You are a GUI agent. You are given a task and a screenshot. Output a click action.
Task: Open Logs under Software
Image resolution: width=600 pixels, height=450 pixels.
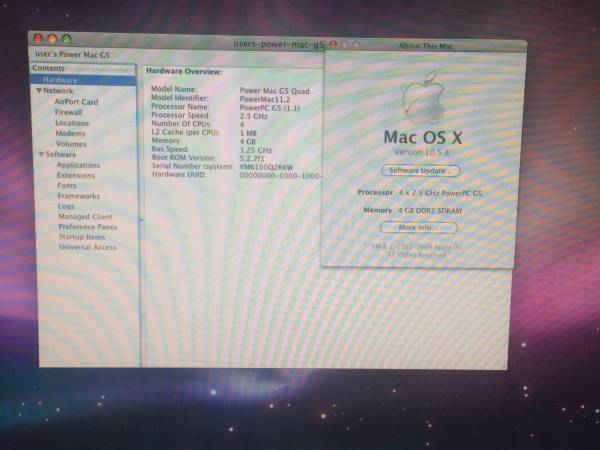[x=66, y=206]
